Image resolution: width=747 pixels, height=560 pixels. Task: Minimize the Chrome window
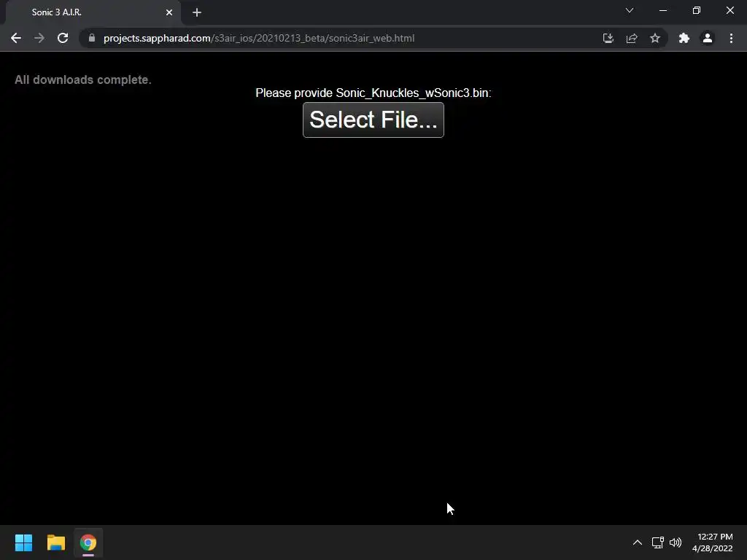(663, 10)
